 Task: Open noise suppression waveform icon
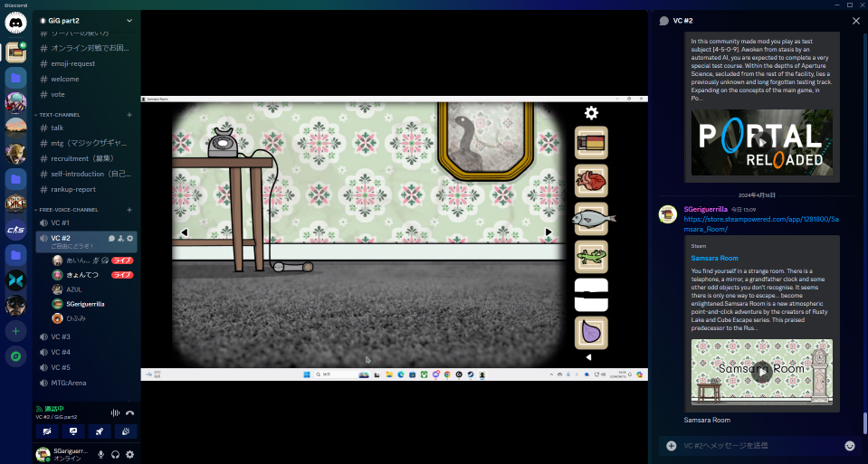pos(115,412)
